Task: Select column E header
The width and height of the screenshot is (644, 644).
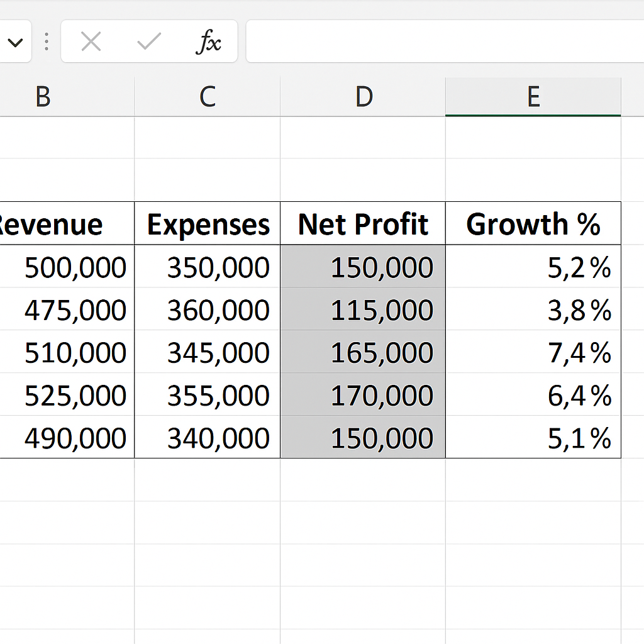Action: (533, 97)
